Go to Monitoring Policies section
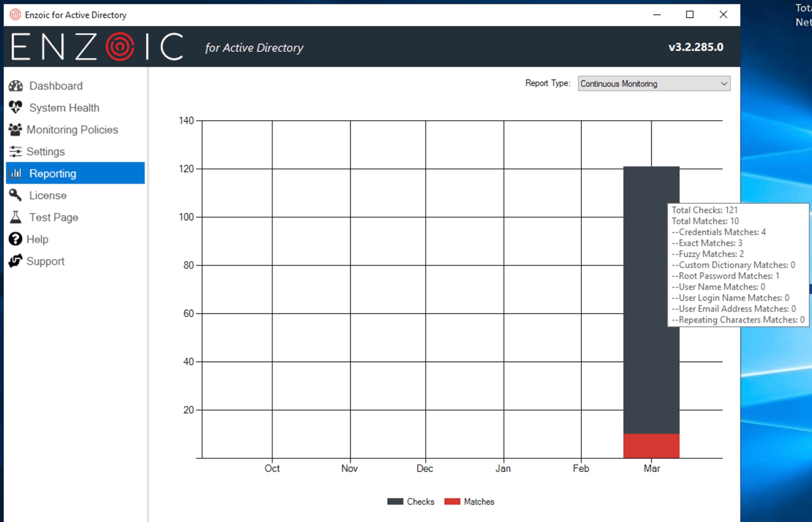This screenshot has width=812, height=522. click(72, 130)
